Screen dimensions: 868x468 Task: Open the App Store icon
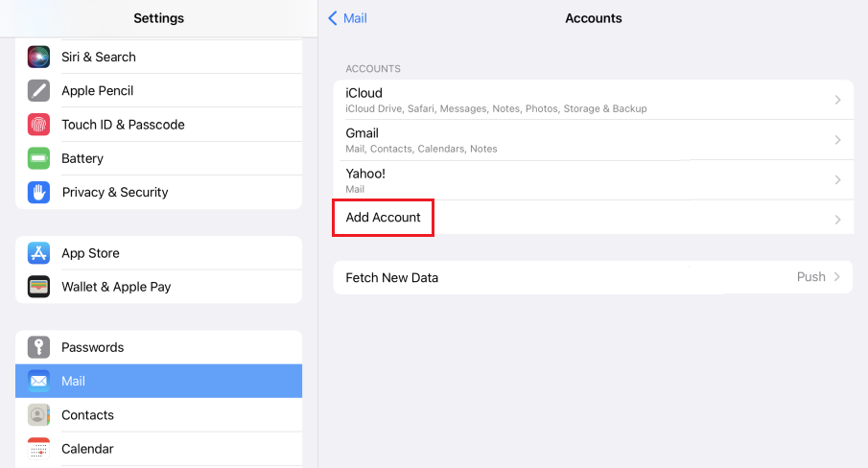(x=38, y=253)
